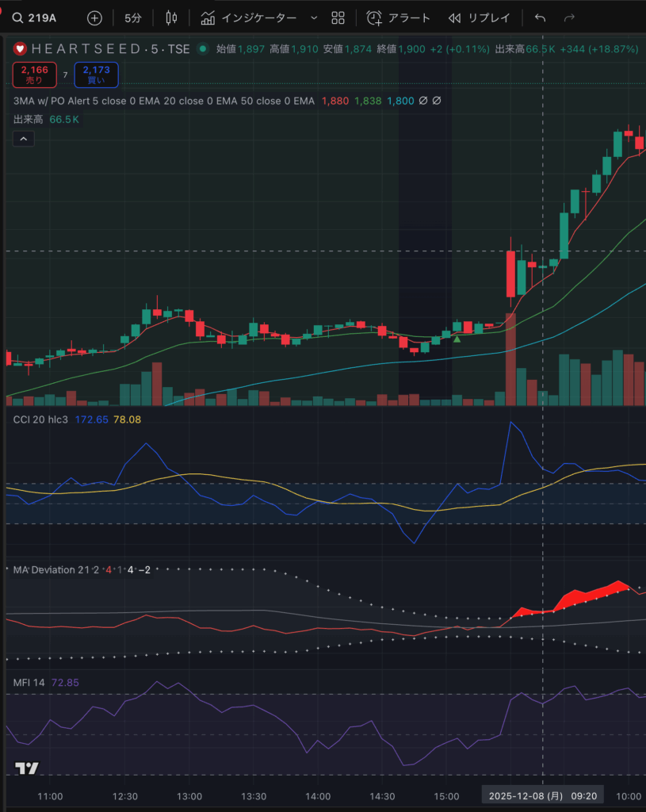The width and height of the screenshot is (646, 812).
Task: Click the TradingView logo icon
Action: click(27, 768)
